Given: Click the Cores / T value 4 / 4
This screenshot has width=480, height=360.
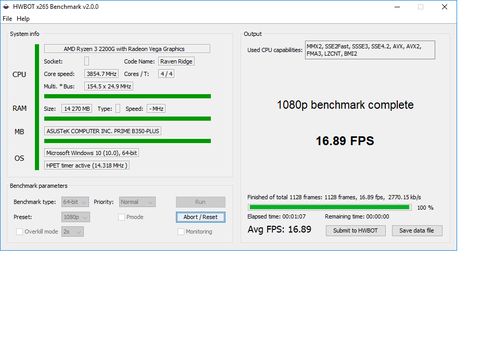Looking at the screenshot, I should (166, 74).
